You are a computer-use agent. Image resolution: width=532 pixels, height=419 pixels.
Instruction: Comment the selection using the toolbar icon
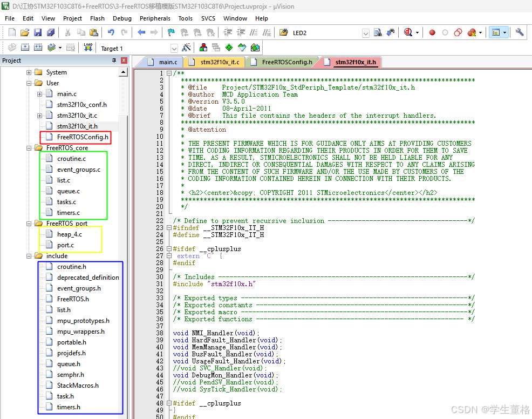[254, 32]
